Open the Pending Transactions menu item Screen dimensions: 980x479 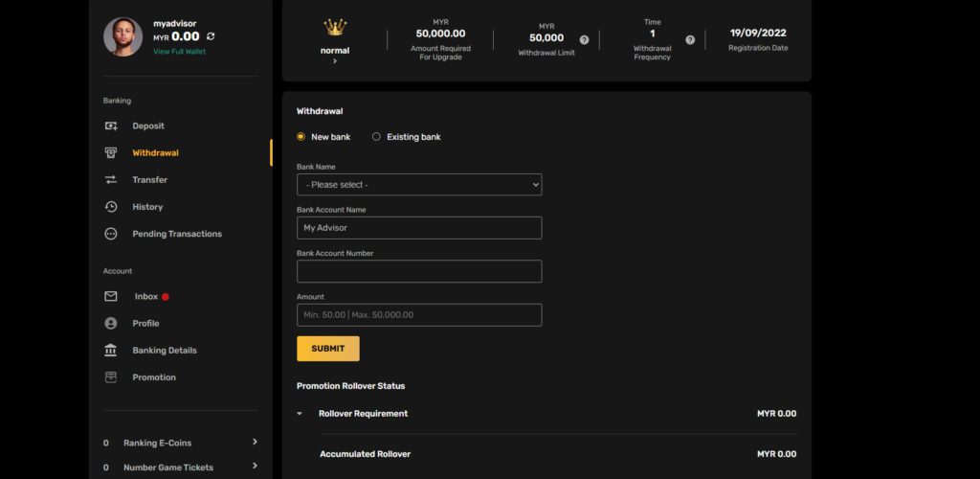pos(177,234)
